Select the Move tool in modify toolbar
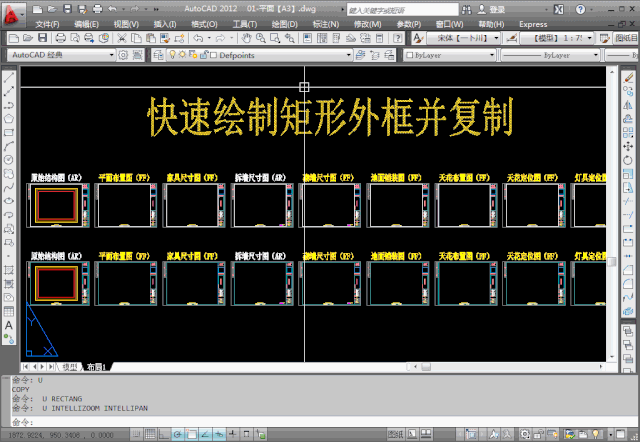The width and height of the screenshot is (640, 442). [x=628, y=146]
